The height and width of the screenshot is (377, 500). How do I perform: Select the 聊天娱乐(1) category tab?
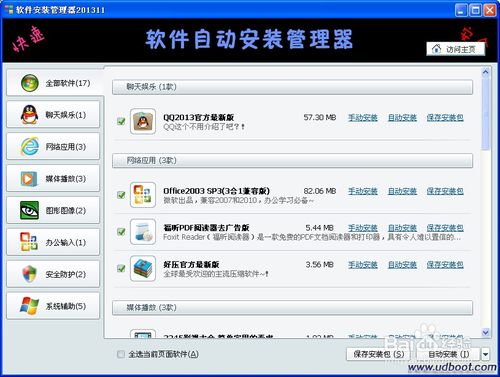pos(53,115)
